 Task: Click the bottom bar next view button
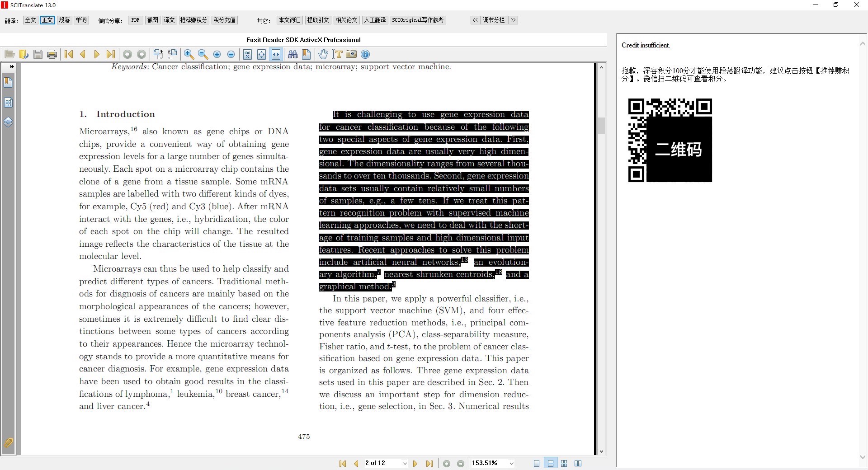tap(461, 463)
